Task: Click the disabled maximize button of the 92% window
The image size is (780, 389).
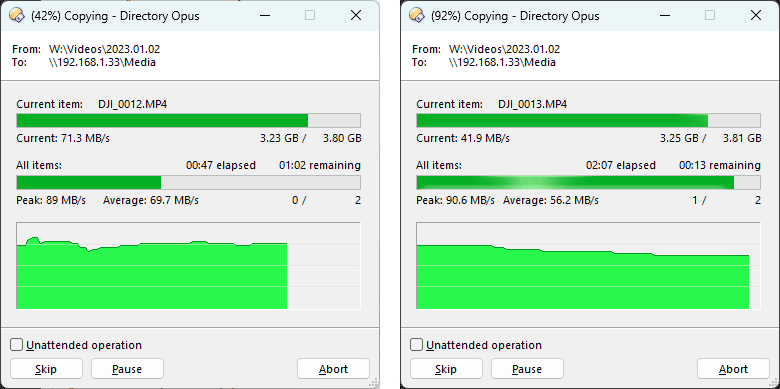Action: pyautogui.click(x=710, y=15)
